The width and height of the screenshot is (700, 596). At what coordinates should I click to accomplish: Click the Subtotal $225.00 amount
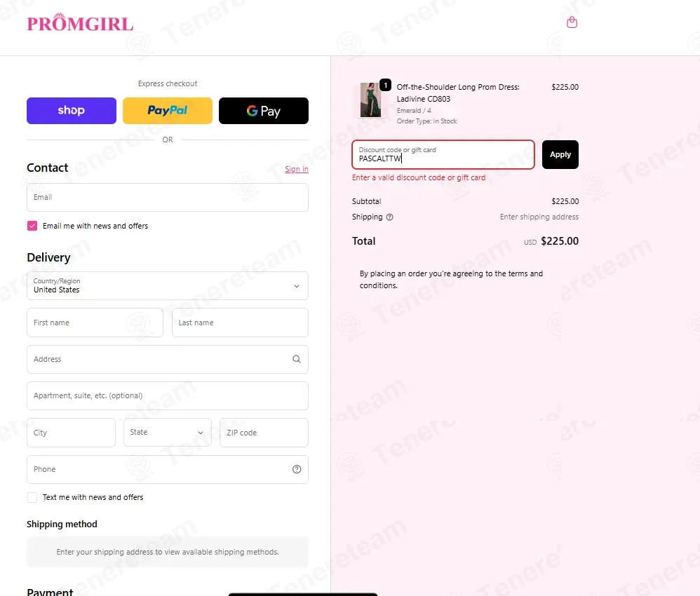pyautogui.click(x=565, y=201)
